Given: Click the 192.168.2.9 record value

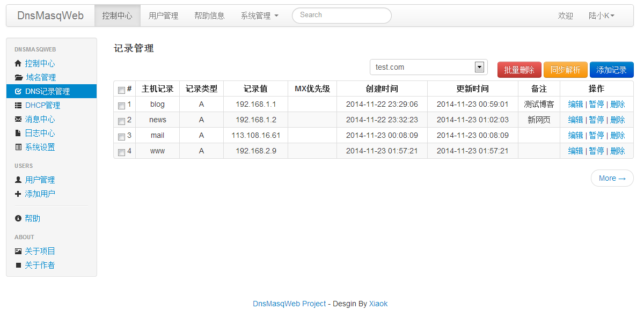Looking at the screenshot, I should [x=255, y=151].
